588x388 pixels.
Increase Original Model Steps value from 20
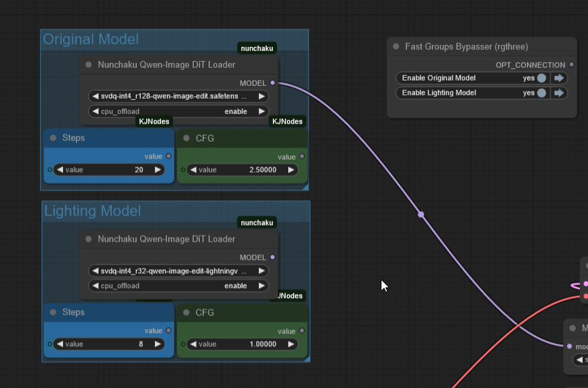tap(158, 170)
